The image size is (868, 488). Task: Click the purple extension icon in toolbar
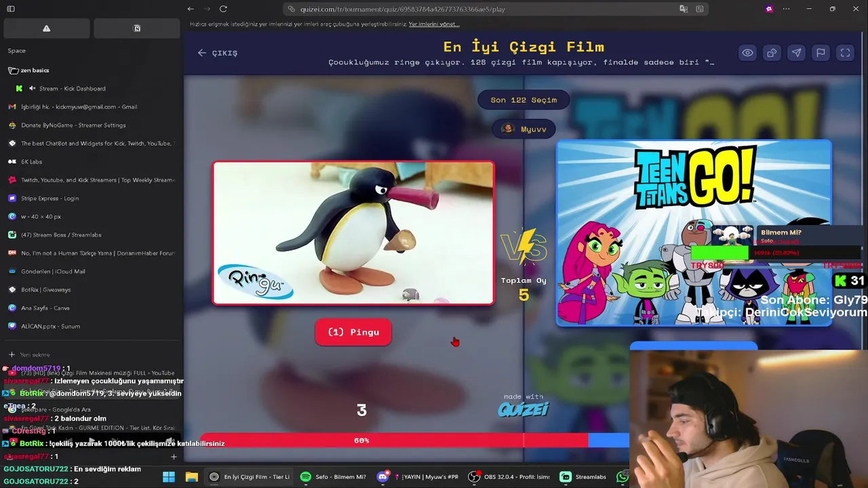[769, 9]
